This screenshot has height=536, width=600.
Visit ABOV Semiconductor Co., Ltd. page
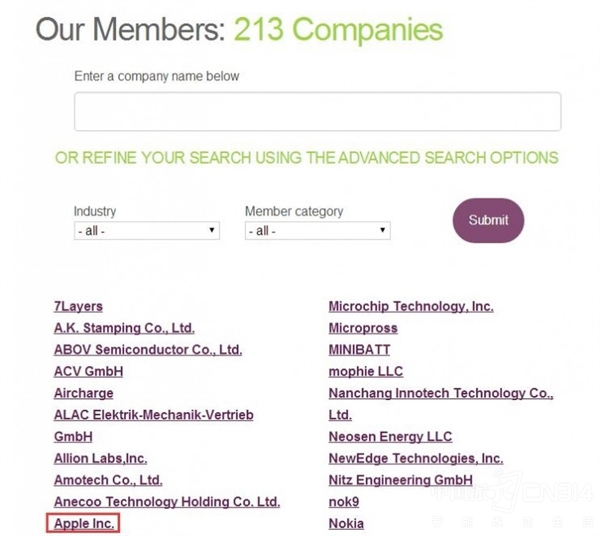click(x=148, y=350)
